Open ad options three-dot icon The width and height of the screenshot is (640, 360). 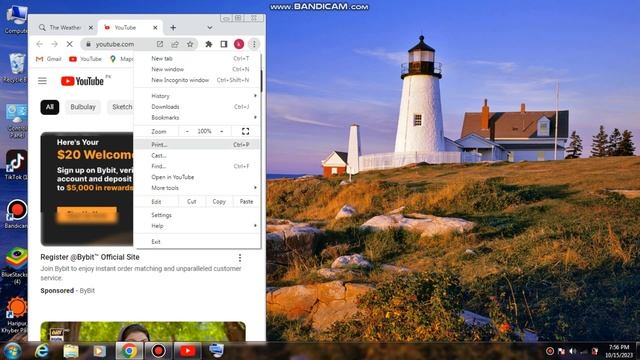240,258
